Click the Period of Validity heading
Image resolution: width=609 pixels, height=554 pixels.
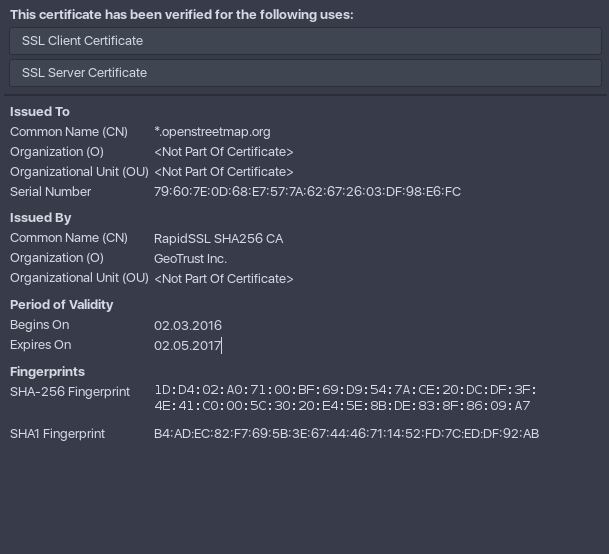(x=61, y=305)
